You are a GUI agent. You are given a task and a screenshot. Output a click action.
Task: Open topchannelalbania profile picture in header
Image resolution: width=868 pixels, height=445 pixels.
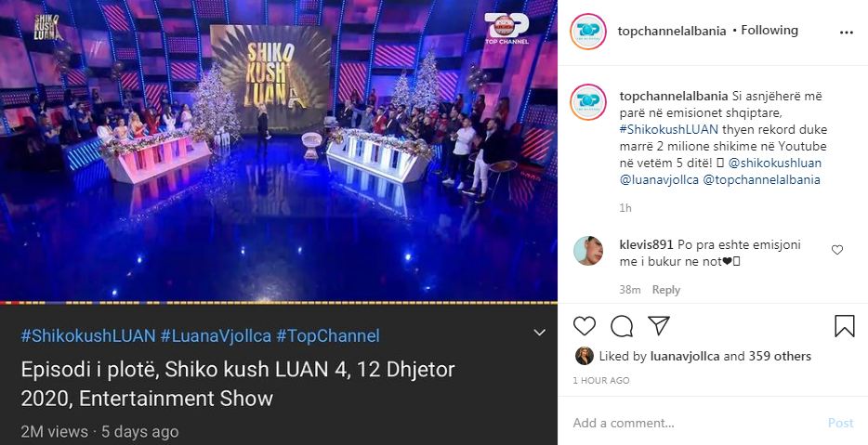[x=588, y=32]
